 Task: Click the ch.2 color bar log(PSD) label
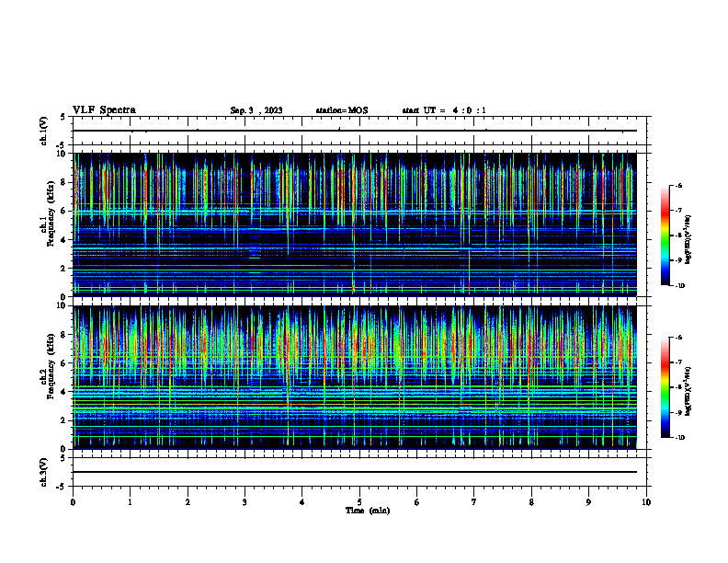(x=688, y=391)
